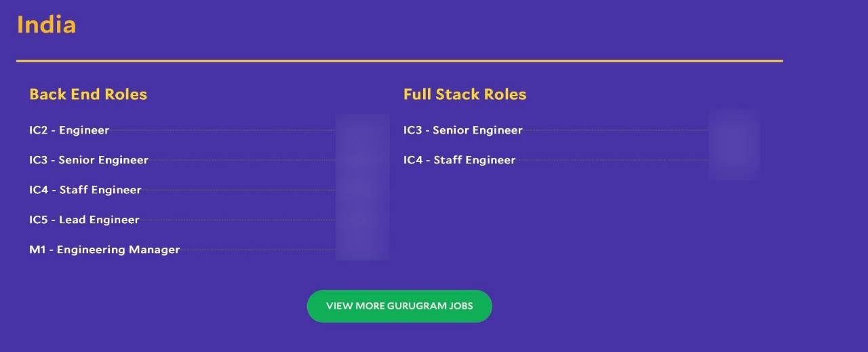Click the blurred value beside M1 - Engineering Manager
This screenshot has height=352, width=868.
(362, 250)
